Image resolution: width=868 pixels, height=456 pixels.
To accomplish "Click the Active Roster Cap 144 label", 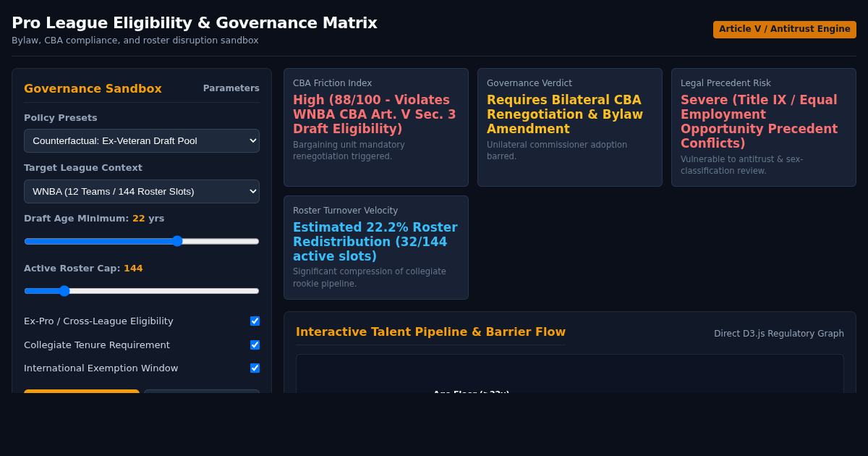I will pos(83,268).
